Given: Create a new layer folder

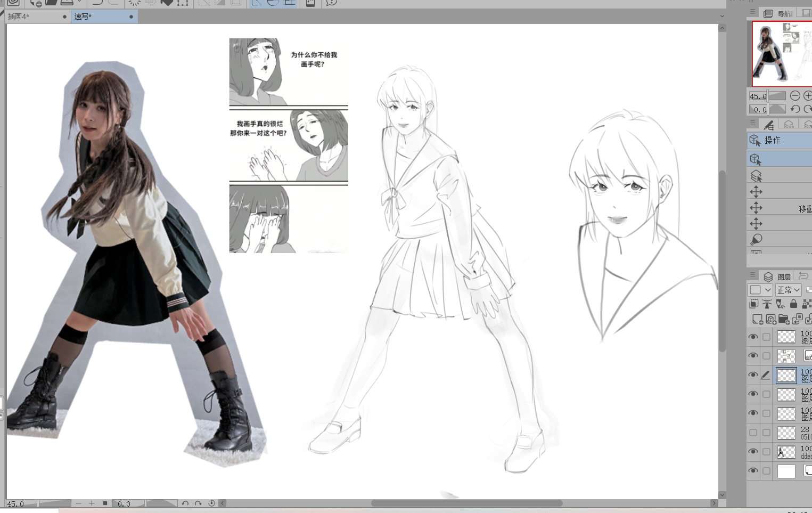Looking at the screenshot, I should click(x=783, y=319).
